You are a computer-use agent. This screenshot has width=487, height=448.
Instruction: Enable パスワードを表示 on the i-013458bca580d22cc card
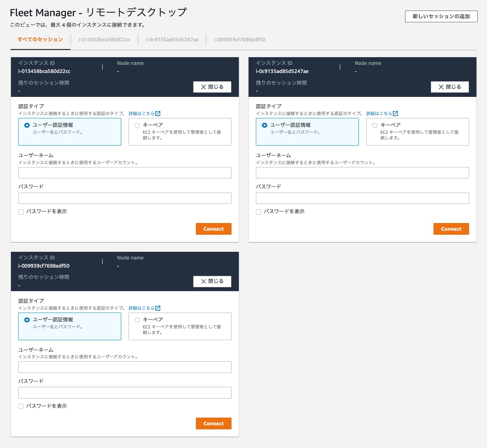(21, 211)
